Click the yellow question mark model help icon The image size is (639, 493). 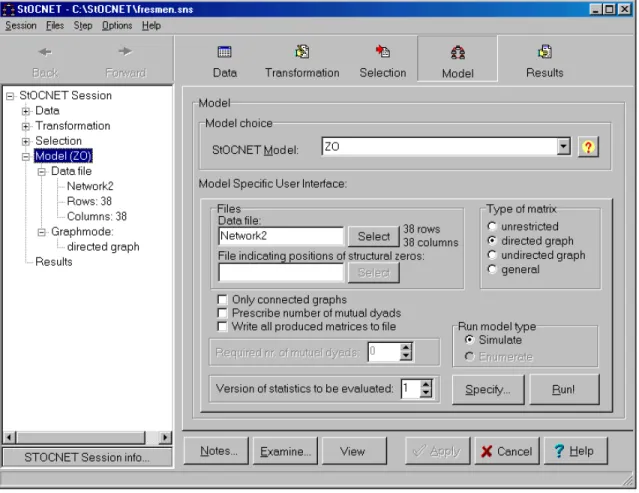click(588, 147)
